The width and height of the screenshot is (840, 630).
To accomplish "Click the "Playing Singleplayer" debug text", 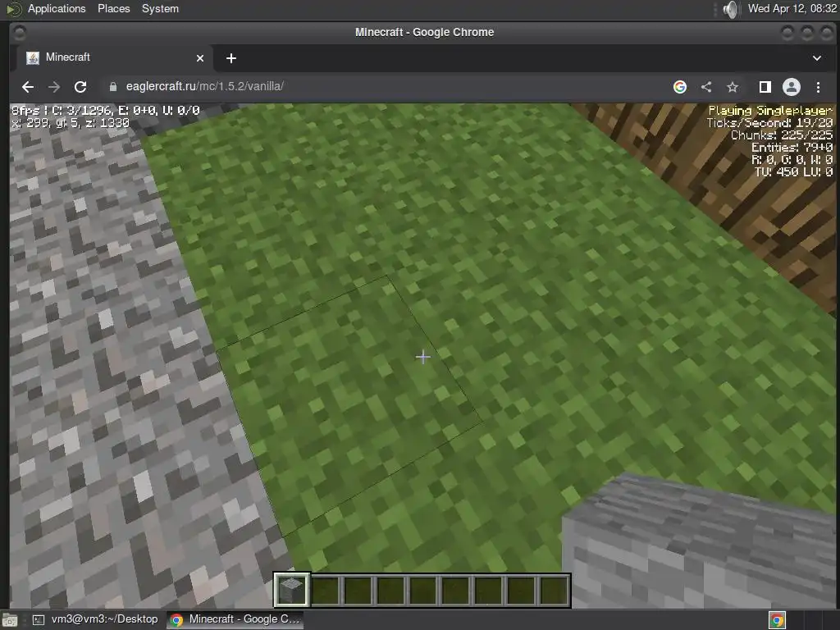I will click(x=770, y=111).
